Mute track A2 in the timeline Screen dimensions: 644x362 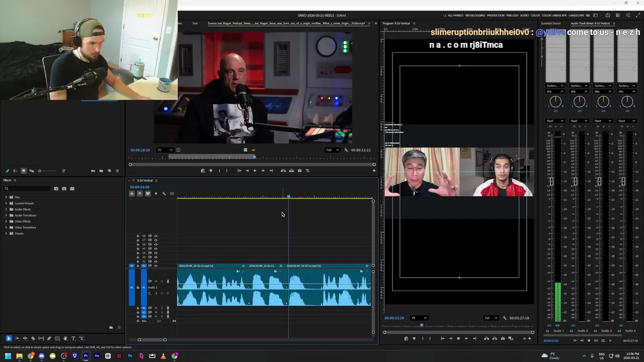click(156, 308)
